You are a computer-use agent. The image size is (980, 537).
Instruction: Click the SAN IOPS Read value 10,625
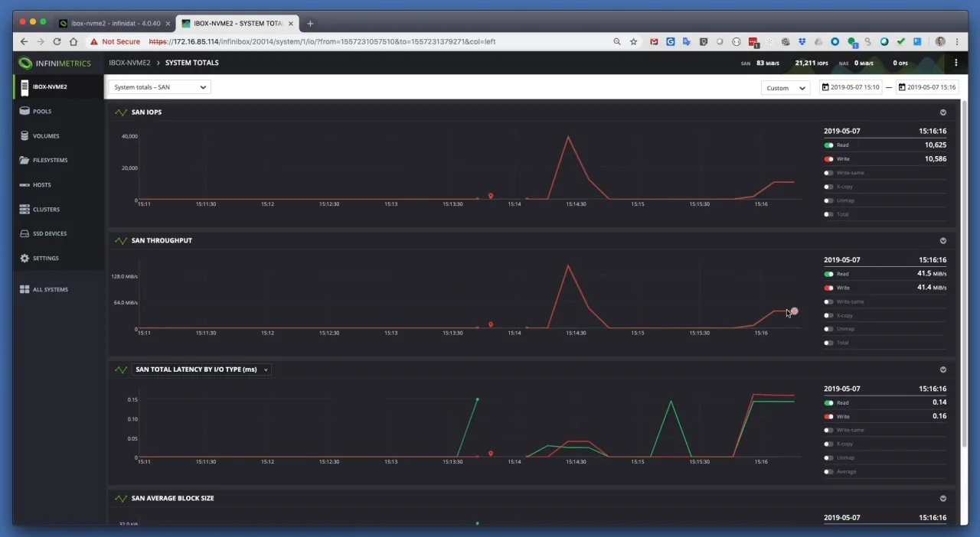936,145
